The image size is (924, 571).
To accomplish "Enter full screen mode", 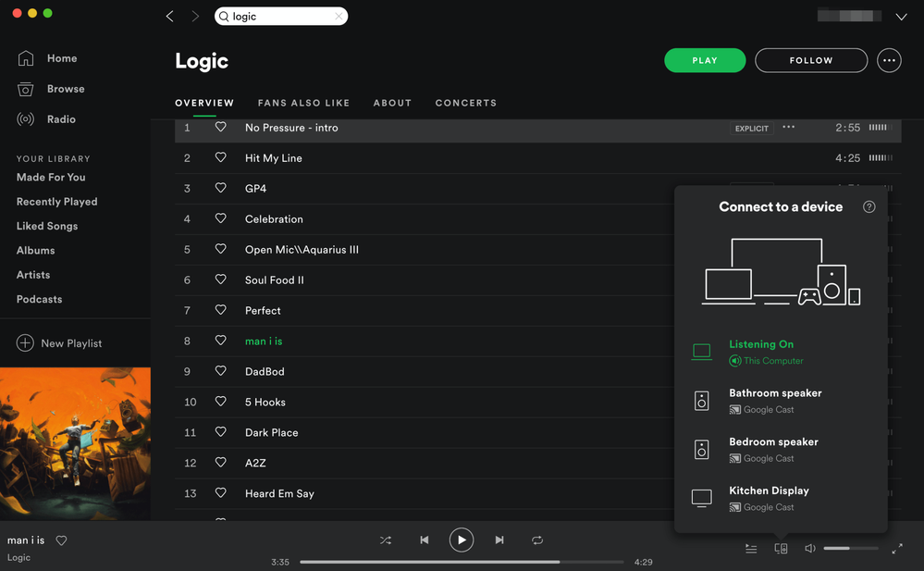I will (x=897, y=549).
